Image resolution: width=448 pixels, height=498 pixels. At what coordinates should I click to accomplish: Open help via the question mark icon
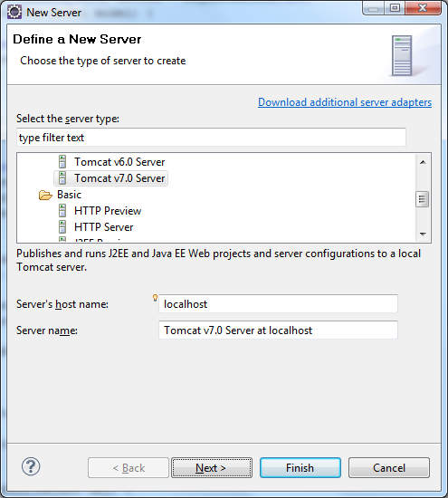[x=31, y=467]
